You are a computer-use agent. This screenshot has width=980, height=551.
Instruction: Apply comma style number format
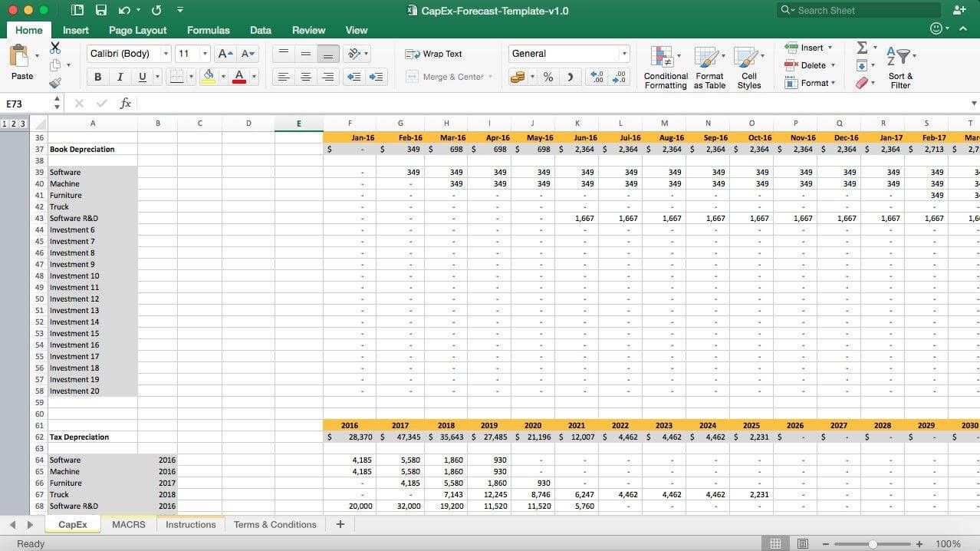(x=570, y=77)
